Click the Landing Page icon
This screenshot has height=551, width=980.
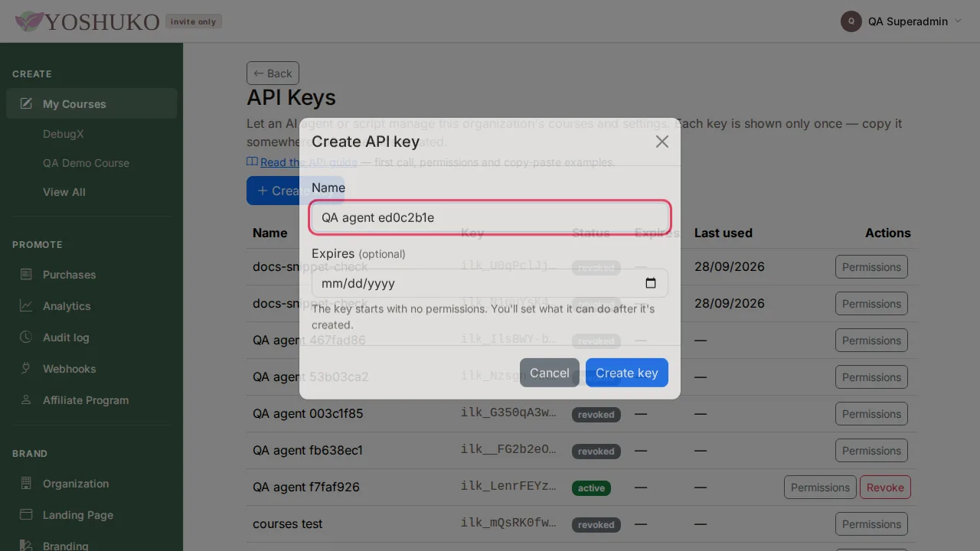coord(26,514)
